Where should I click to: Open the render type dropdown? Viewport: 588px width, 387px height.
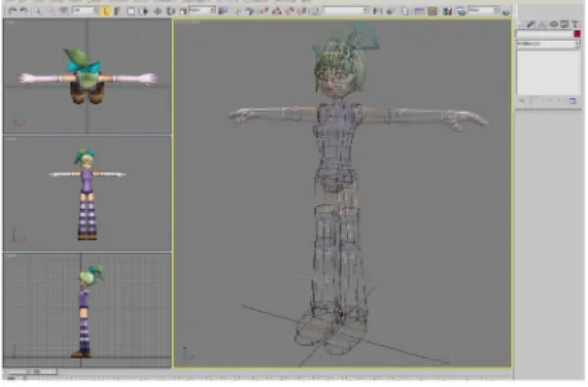pyautogui.click(x=483, y=10)
